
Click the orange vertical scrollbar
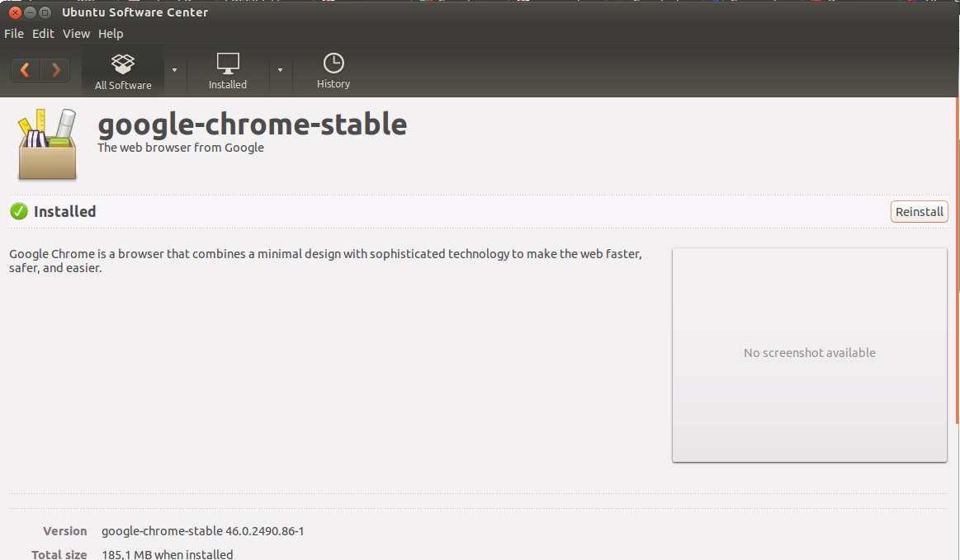click(x=958, y=260)
